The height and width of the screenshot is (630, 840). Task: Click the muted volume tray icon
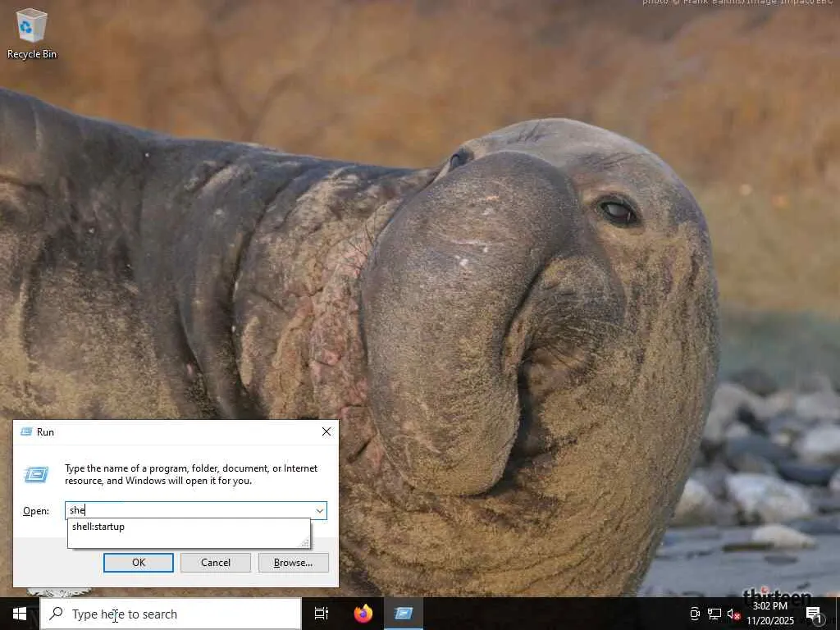[733, 614]
